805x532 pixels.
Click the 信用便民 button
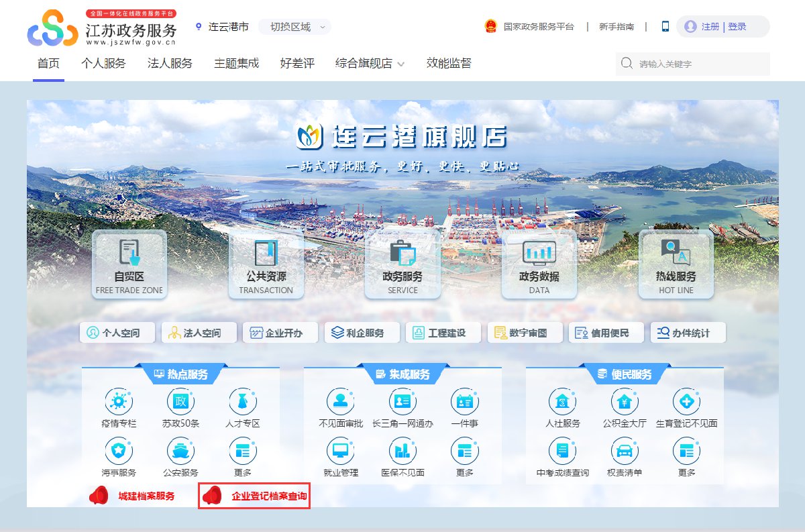pos(606,333)
